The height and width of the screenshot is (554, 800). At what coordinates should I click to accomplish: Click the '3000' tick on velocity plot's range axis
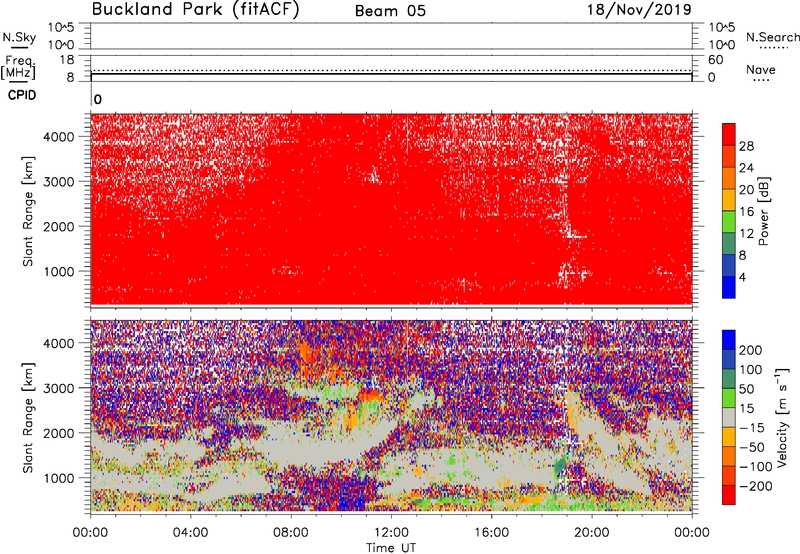pos(58,388)
